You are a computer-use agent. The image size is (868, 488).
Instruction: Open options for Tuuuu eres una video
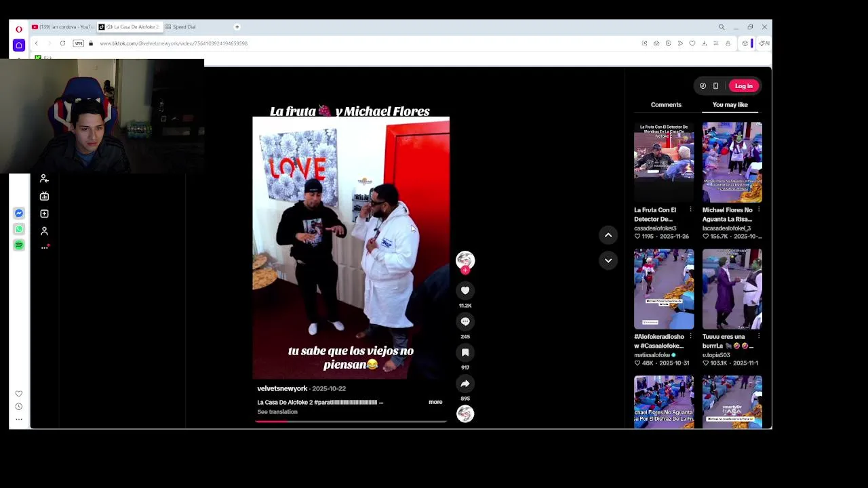click(759, 336)
